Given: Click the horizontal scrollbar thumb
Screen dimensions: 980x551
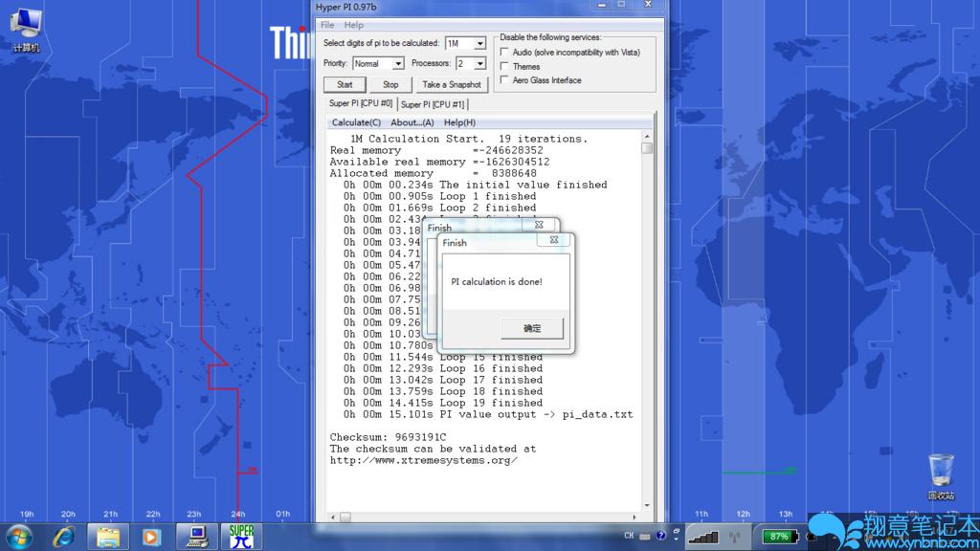Looking at the screenshot, I should 345,518.
